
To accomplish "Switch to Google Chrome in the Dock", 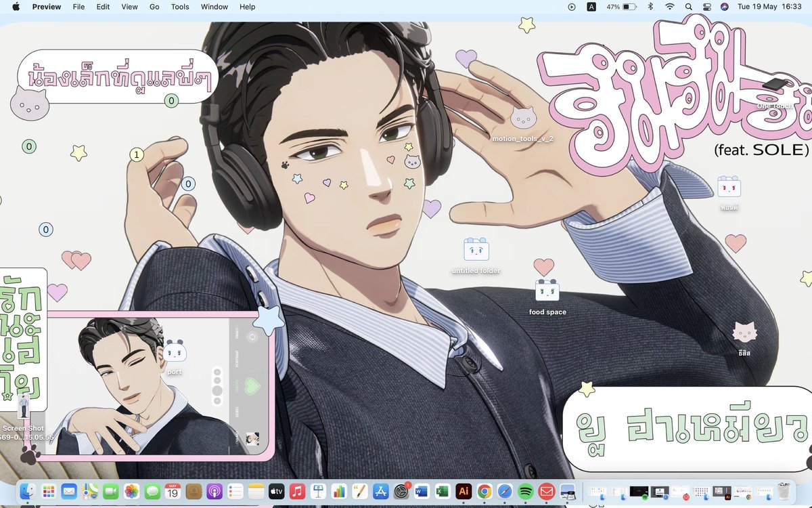I will pos(484,491).
